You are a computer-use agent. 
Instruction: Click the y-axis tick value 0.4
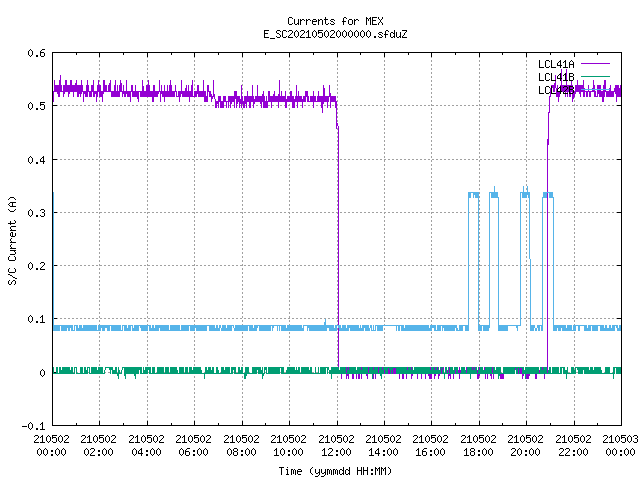(x=36, y=160)
